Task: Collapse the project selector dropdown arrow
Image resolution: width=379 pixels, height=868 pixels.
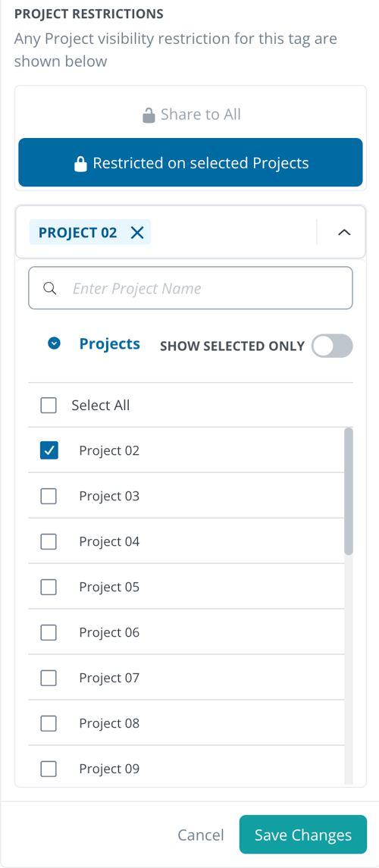Action: click(x=344, y=233)
